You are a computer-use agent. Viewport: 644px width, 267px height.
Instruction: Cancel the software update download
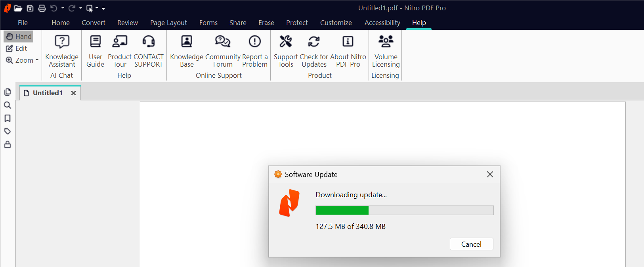[471, 244]
